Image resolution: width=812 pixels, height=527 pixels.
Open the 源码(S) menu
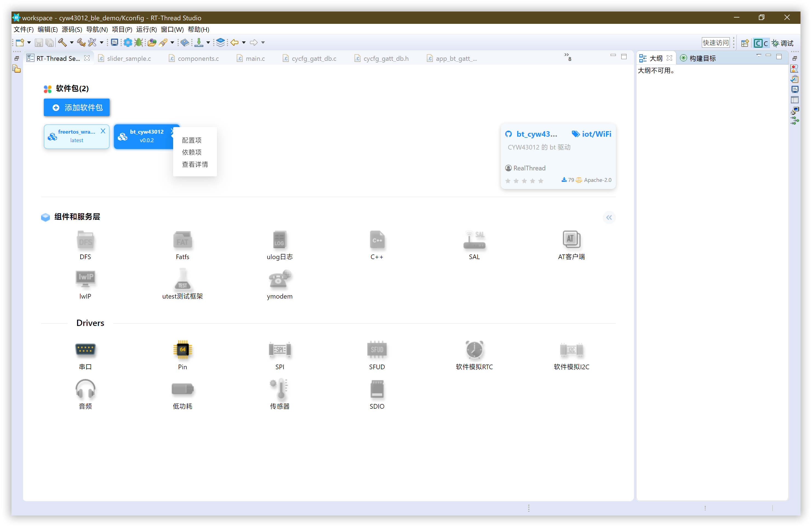[72, 30]
